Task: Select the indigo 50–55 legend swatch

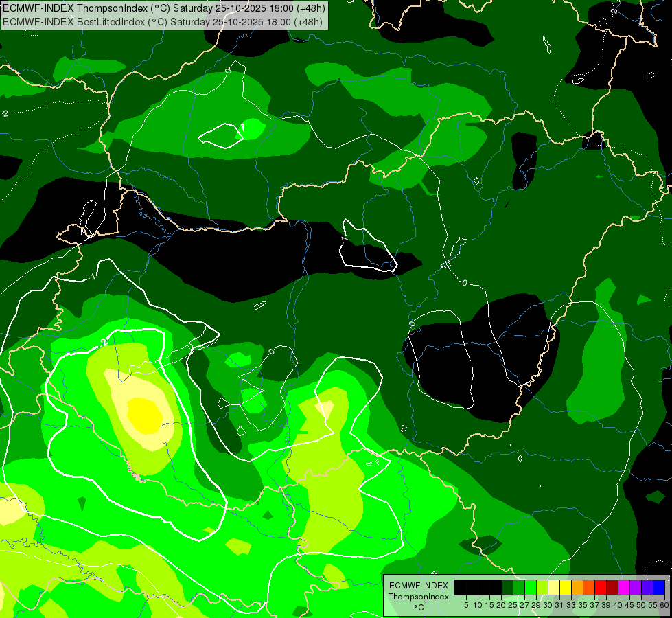Action: pos(647,587)
